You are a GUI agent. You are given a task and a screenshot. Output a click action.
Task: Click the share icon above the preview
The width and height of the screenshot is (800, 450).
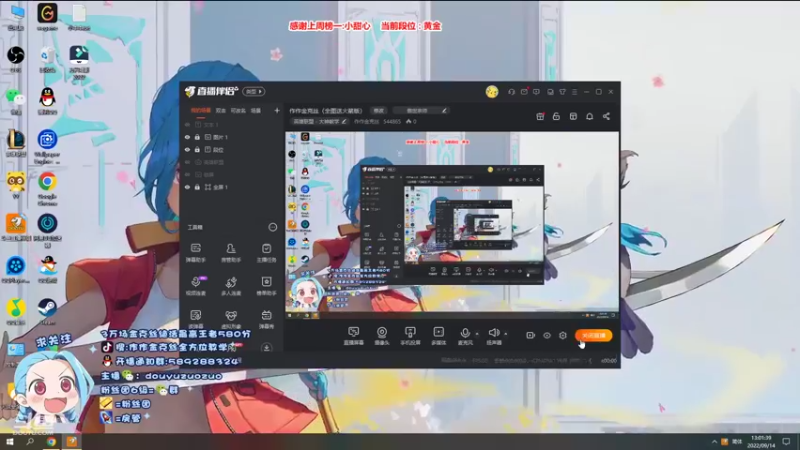606,116
